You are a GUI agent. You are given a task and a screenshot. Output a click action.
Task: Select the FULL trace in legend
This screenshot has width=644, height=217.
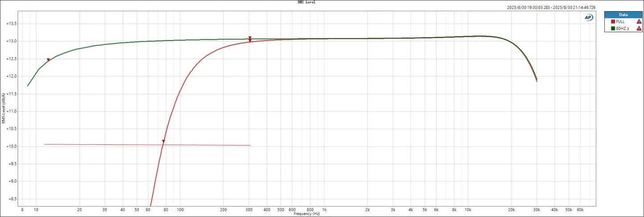[x=620, y=21]
